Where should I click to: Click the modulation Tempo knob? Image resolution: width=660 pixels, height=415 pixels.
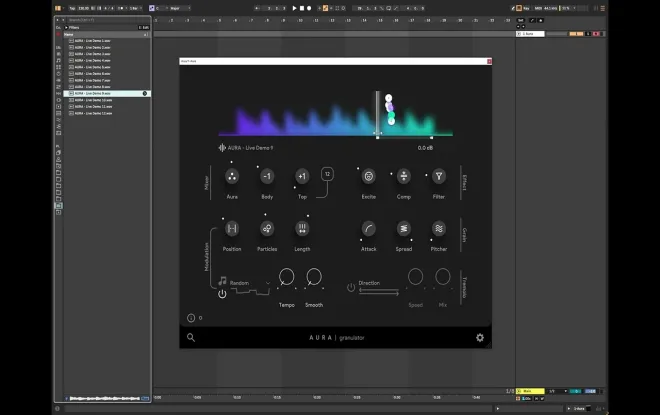point(287,277)
